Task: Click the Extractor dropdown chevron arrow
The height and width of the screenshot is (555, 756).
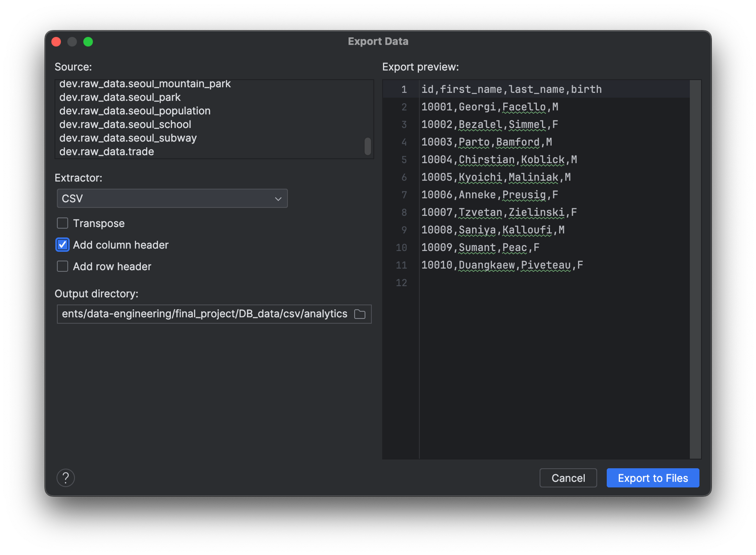Action: [x=278, y=199]
